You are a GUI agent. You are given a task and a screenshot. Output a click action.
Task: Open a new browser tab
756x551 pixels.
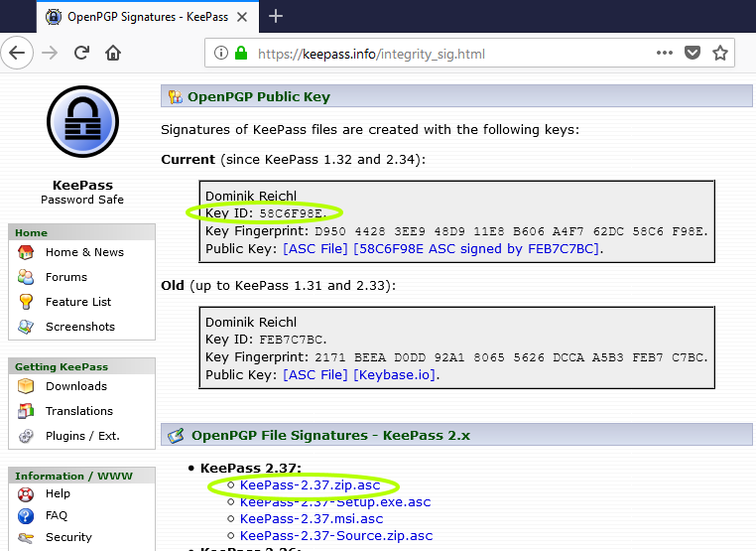point(276,16)
